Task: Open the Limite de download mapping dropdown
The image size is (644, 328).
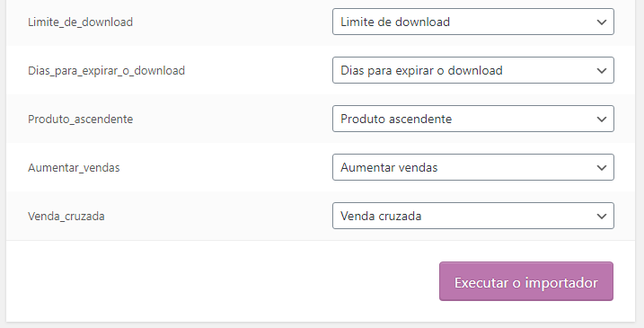Action: point(473,22)
